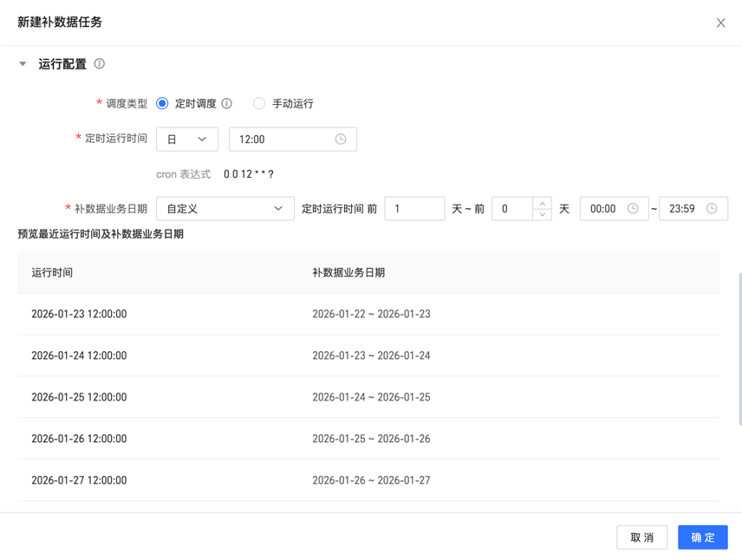
Task: Open the 日 frequency dropdown
Action: (x=187, y=140)
